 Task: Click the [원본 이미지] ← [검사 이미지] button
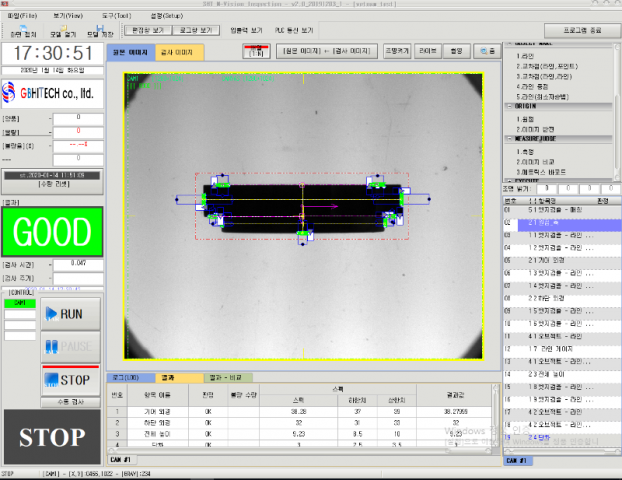click(x=326, y=50)
